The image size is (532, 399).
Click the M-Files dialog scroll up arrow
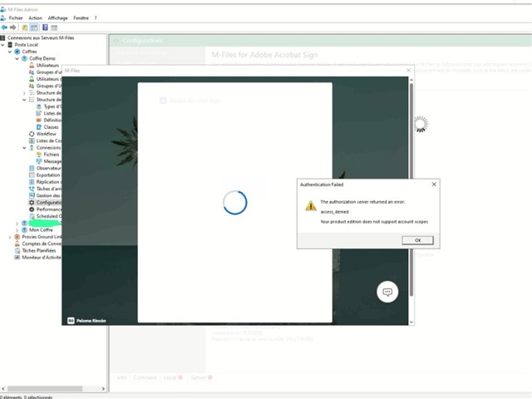coord(411,80)
